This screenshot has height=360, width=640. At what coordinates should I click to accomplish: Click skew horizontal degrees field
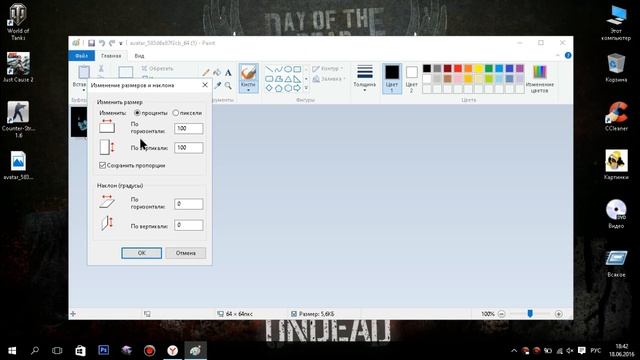tap(189, 204)
